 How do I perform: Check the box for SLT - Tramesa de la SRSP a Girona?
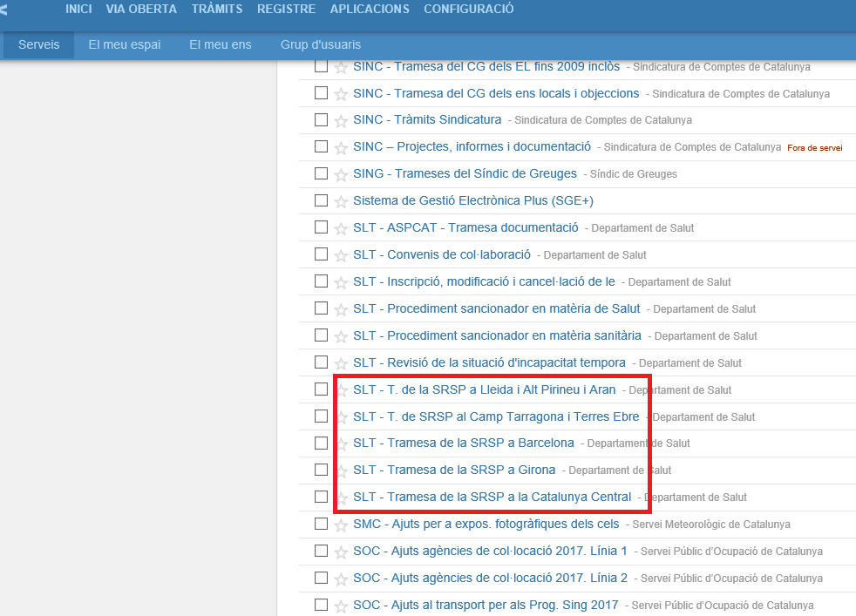pos(321,470)
